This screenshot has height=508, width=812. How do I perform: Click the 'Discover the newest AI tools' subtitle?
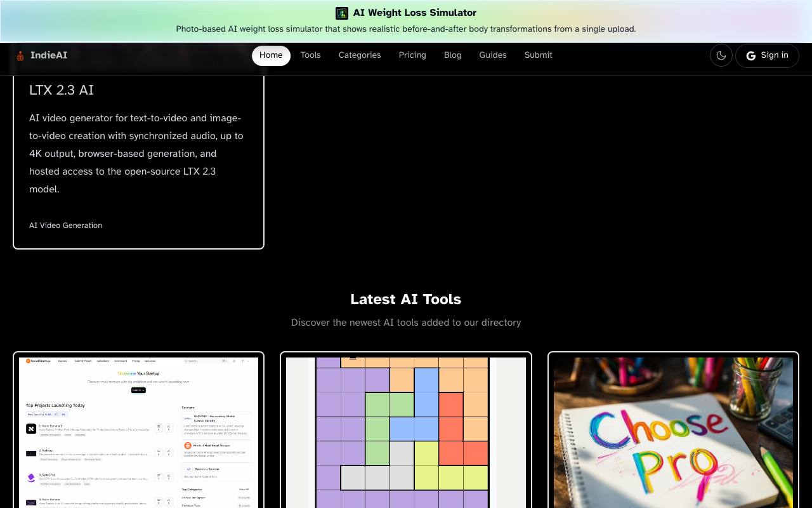pyautogui.click(x=406, y=323)
